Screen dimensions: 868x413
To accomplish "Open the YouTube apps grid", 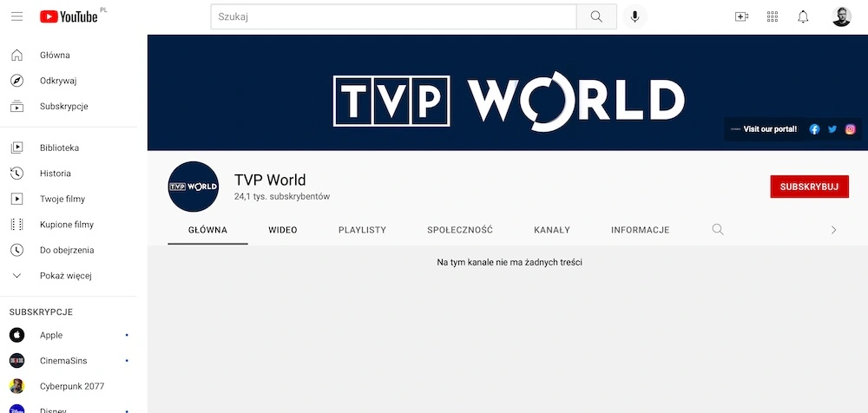I will [x=773, y=16].
